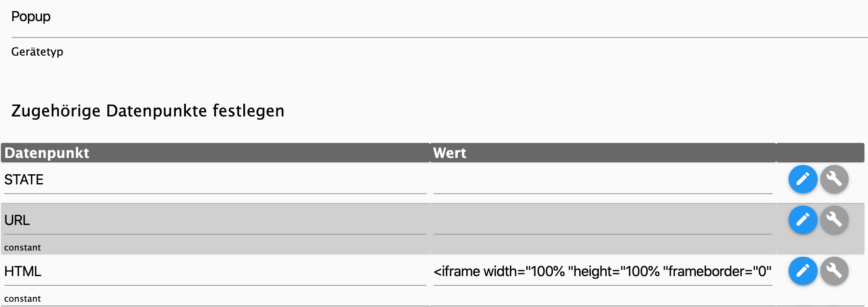The image size is (868, 307).
Task: Click the empty URL value field
Action: [x=603, y=221]
